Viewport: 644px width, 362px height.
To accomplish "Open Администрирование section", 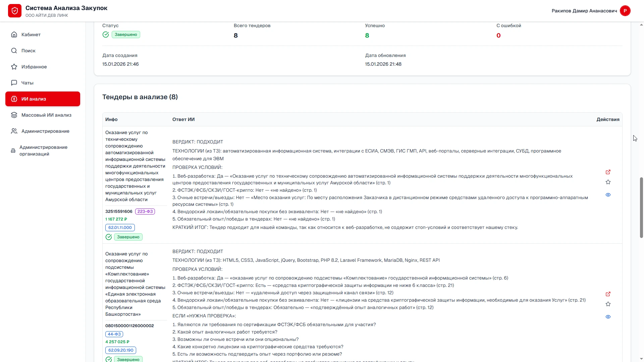I will pyautogui.click(x=45, y=131).
